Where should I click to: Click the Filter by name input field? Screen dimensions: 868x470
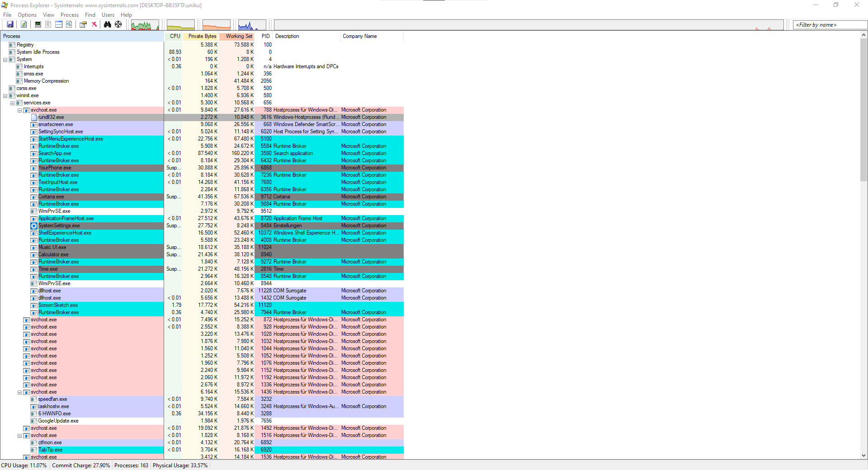[830, 25]
